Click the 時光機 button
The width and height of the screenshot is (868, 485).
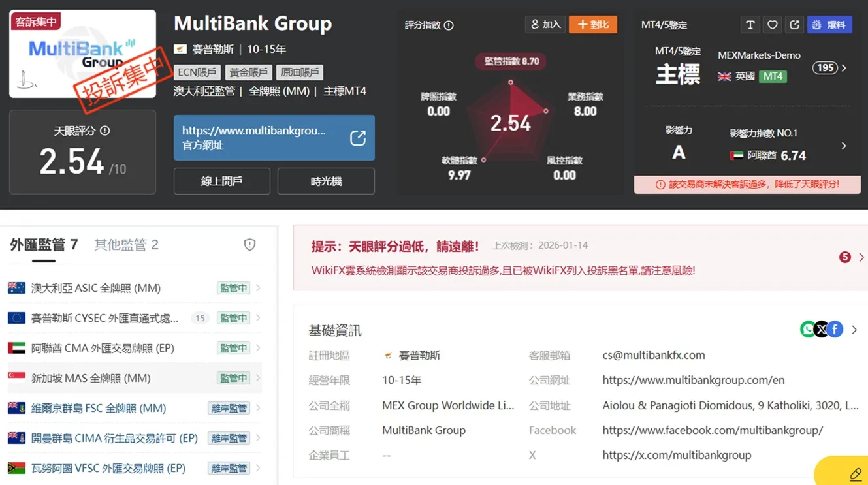coord(326,181)
